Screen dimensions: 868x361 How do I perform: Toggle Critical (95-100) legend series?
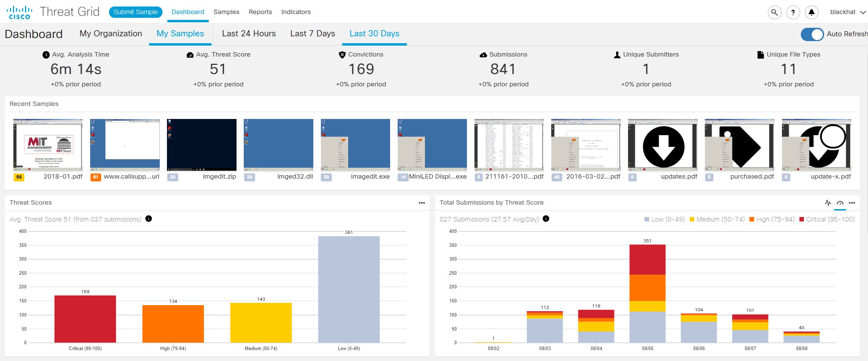(x=827, y=219)
